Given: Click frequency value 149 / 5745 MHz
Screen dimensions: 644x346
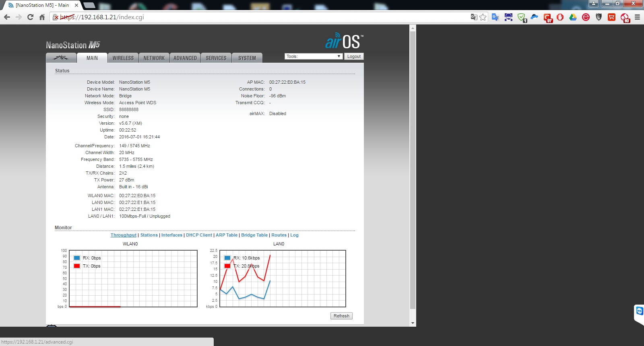Looking at the screenshot, I should (x=134, y=146).
